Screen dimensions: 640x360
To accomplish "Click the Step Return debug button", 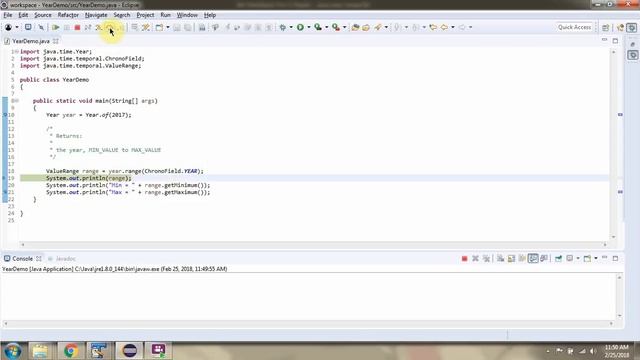I will (x=121, y=27).
